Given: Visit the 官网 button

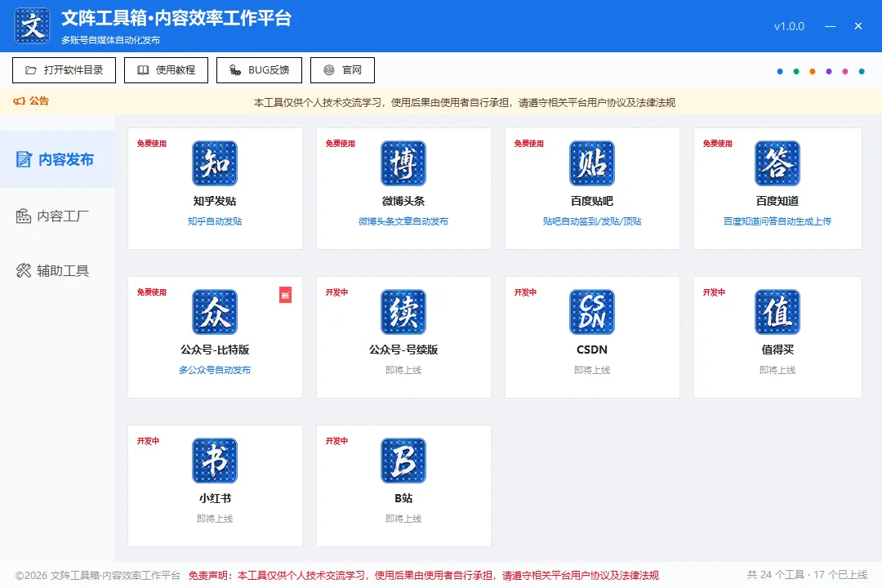Looking at the screenshot, I should point(342,70).
